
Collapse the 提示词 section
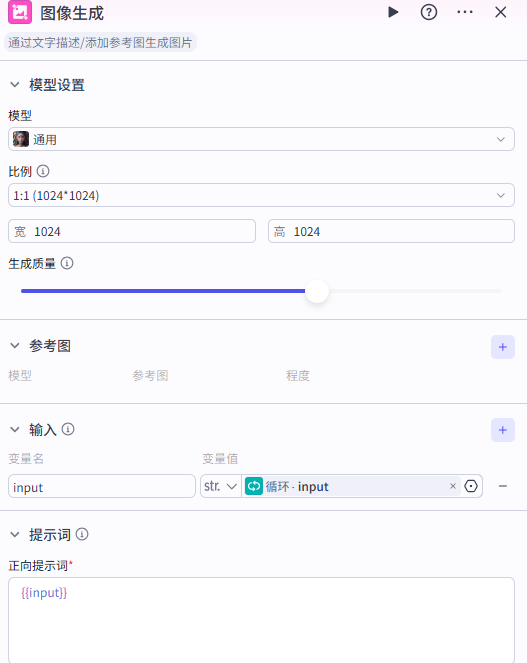pos(15,535)
